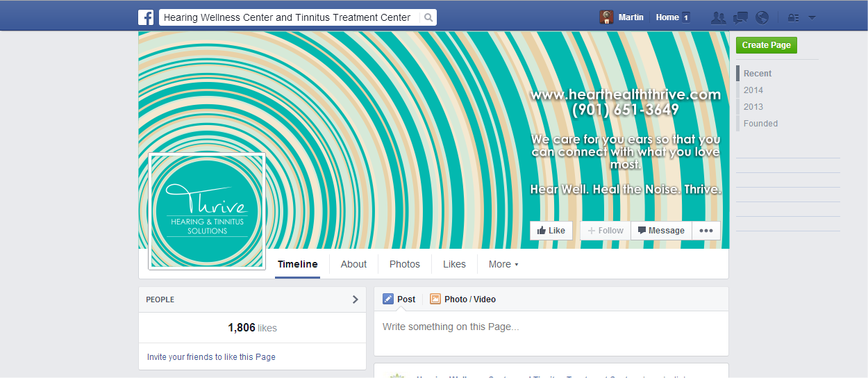Click the Photo / Video picture icon
868x378 pixels.
click(x=435, y=299)
